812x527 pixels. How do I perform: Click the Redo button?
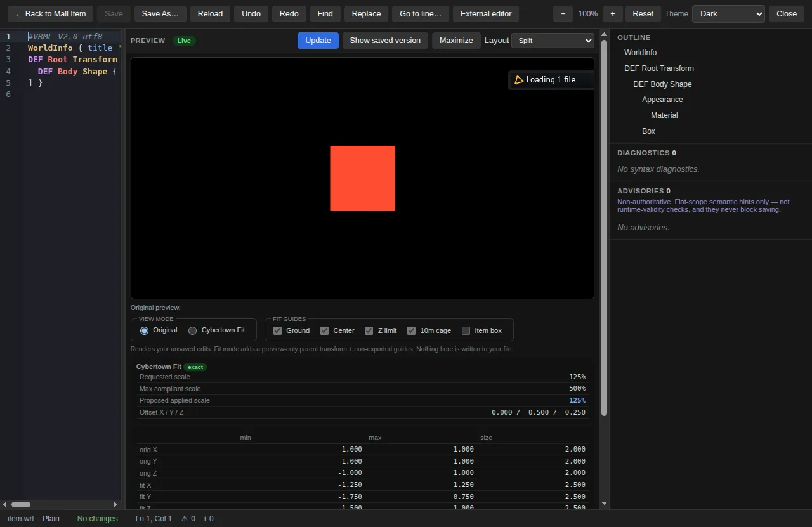[289, 14]
